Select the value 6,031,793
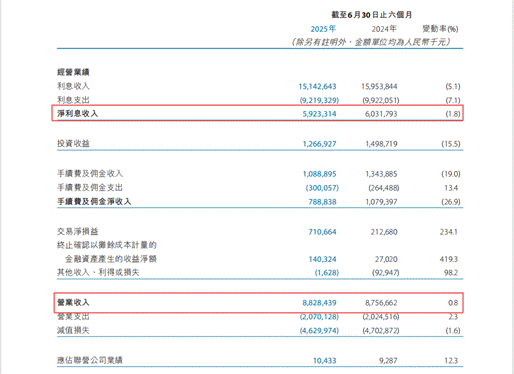514x374 pixels. pos(381,114)
